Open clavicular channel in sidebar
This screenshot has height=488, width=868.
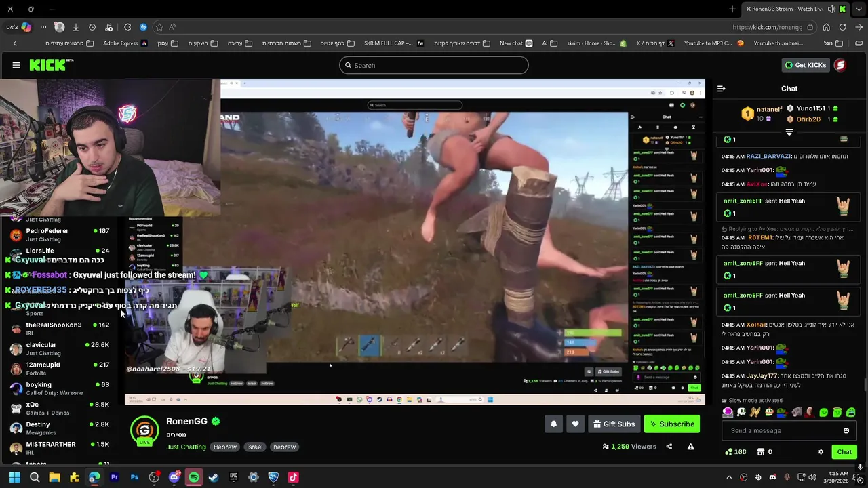click(x=61, y=349)
